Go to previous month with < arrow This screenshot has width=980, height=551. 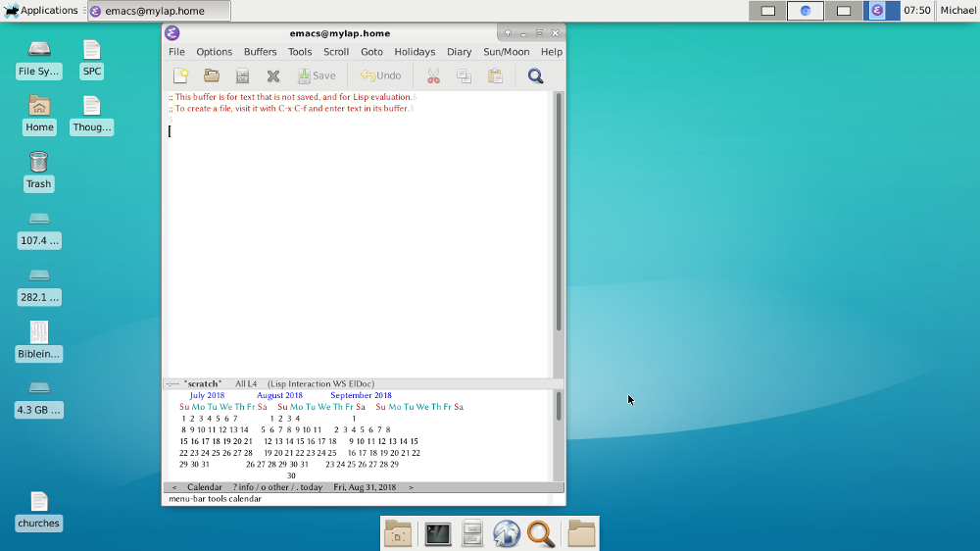pyautogui.click(x=174, y=487)
